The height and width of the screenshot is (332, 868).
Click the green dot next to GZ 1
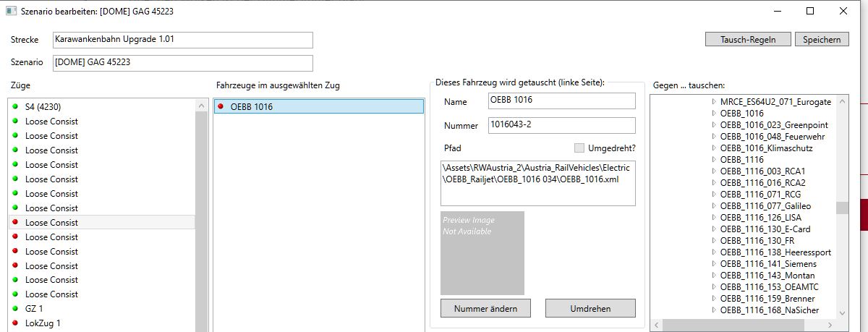pyautogui.click(x=14, y=309)
